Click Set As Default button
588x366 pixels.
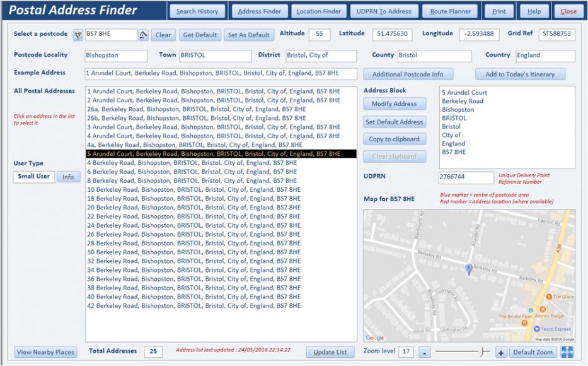(249, 35)
